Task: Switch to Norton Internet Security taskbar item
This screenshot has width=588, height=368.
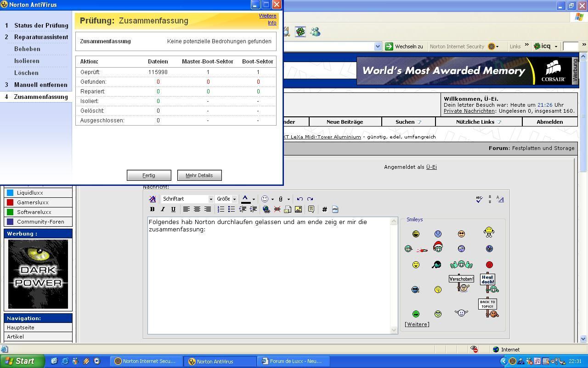Action: (146, 361)
